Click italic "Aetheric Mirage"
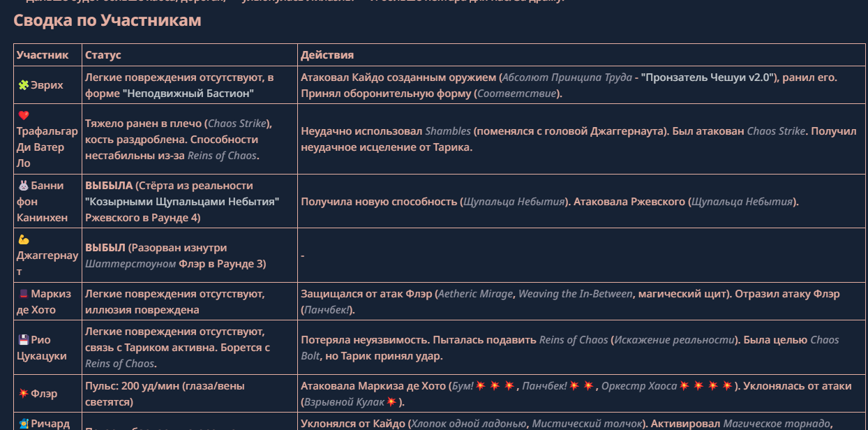Screen dimensions: 868x430 click(x=476, y=294)
